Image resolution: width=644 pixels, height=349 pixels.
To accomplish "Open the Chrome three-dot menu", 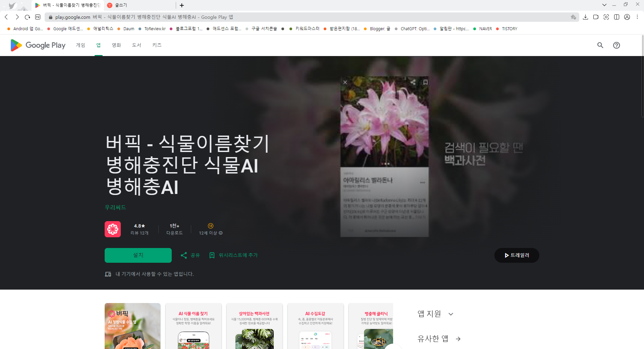I will [x=637, y=17].
